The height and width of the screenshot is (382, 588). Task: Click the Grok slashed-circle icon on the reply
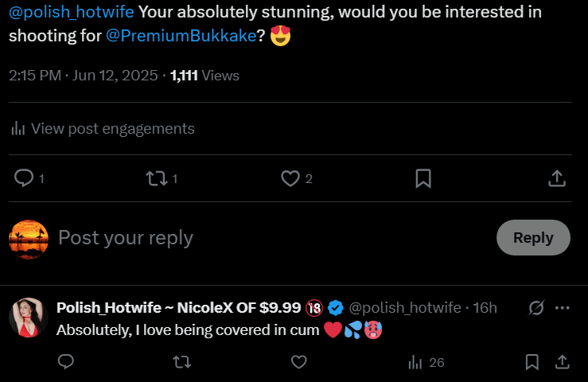tap(535, 308)
